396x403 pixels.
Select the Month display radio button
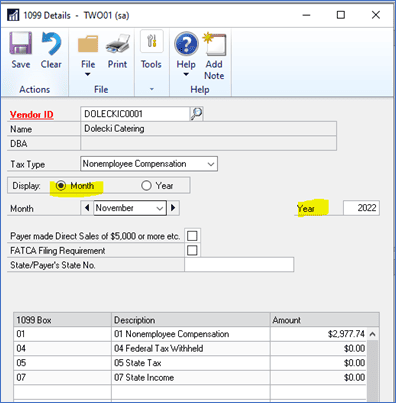(x=61, y=185)
